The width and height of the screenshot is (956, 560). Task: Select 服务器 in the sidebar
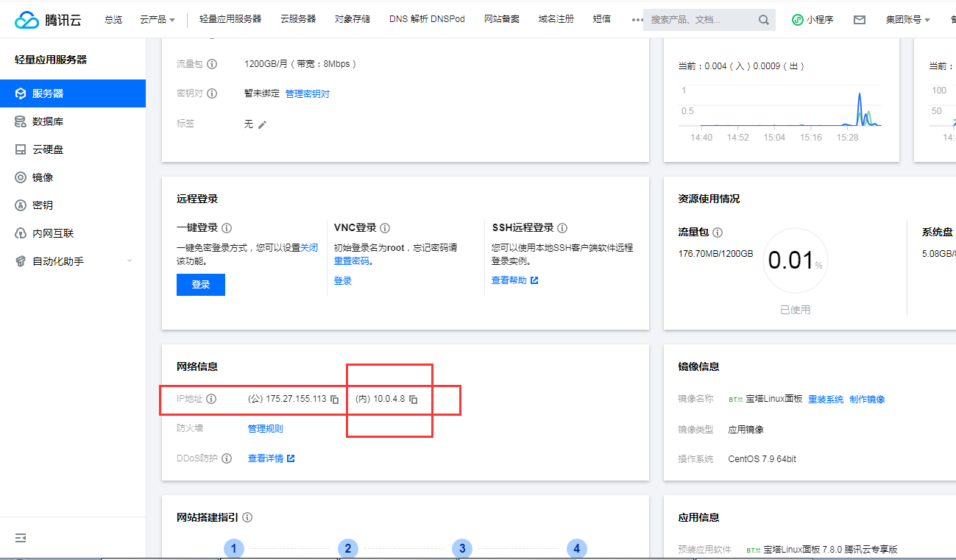pos(73,93)
